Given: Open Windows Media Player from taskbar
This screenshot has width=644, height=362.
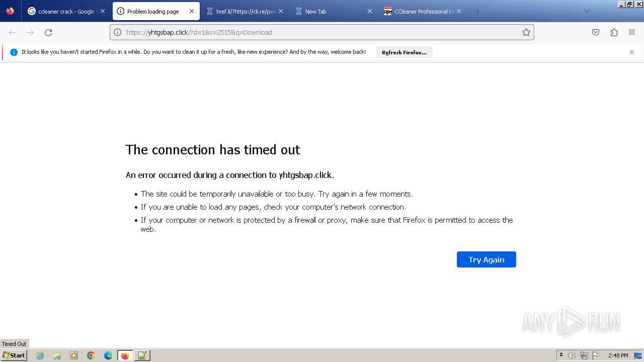Looking at the screenshot, I should click(x=74, y=355).
